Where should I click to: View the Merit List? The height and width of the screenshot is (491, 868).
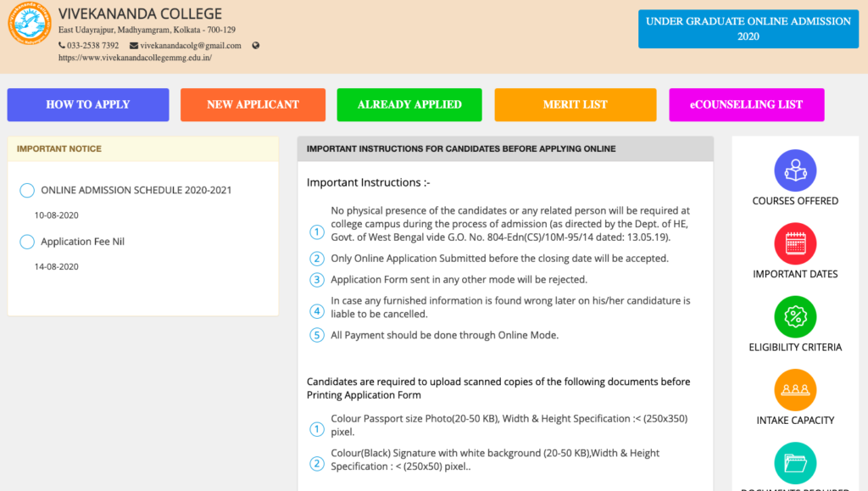coord(576,104)
